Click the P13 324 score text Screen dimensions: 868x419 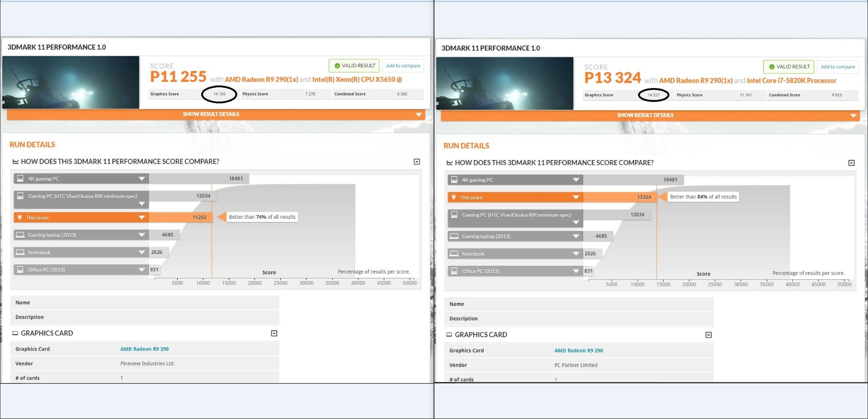coord(613,78)
